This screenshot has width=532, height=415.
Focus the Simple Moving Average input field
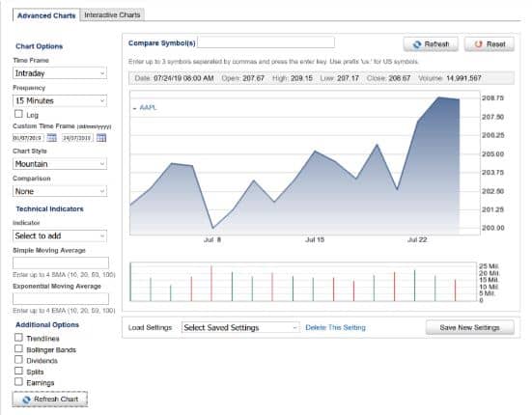pyautogui.click(x=61, y=263)
